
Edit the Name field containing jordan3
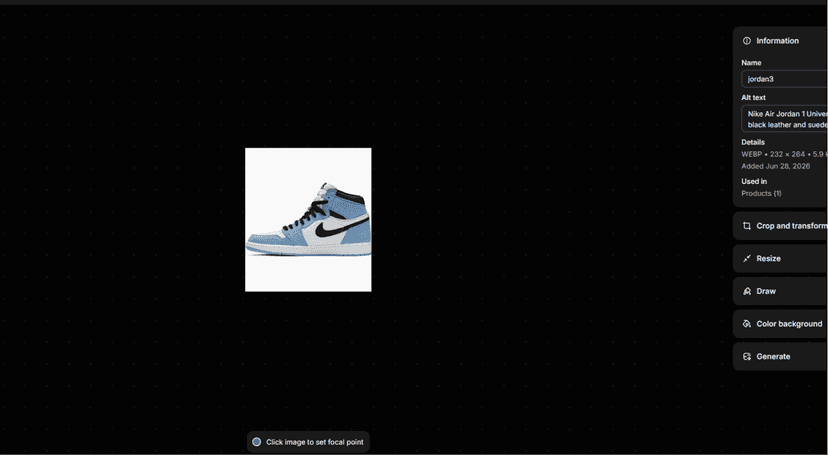(x=785, y=79)
